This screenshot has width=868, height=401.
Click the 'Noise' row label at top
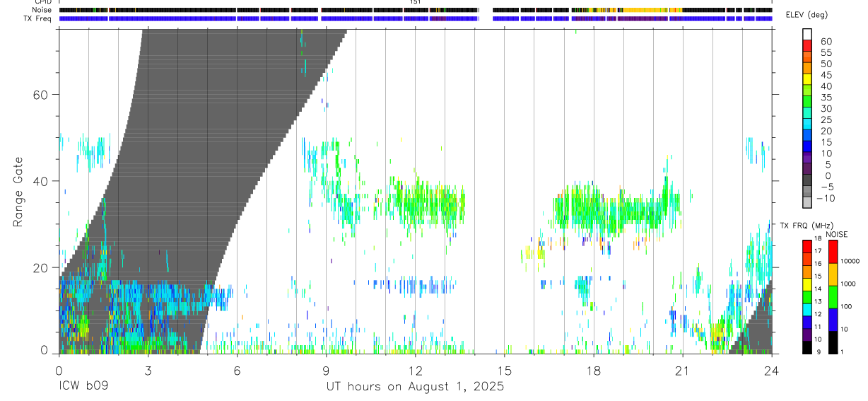[x=42, y=11]
